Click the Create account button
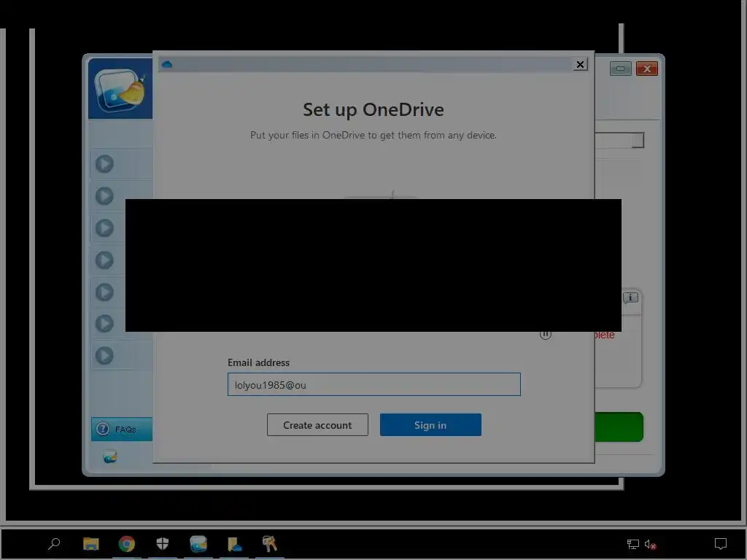The image size is (747, 560). point(317,424)
